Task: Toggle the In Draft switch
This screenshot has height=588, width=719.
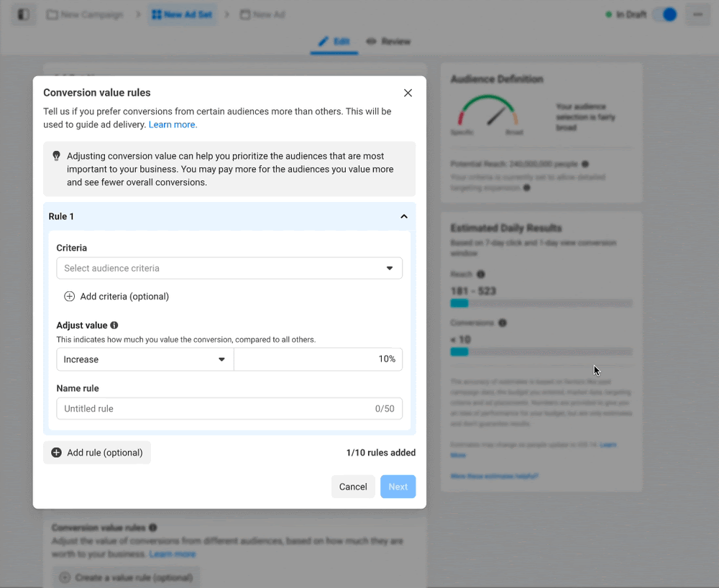Action: click(665, 14)
